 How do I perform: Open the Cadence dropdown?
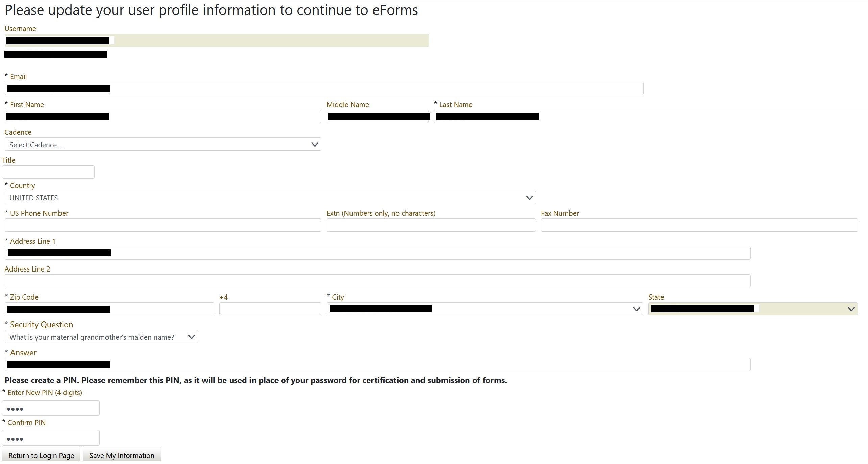[163, 145]
